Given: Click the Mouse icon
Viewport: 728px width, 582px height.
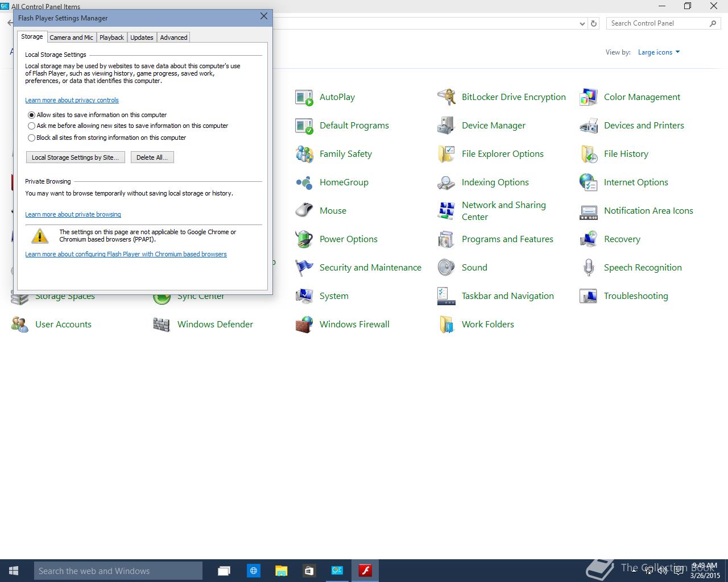Looking at the screenshot, I should (x=304, y=211).
